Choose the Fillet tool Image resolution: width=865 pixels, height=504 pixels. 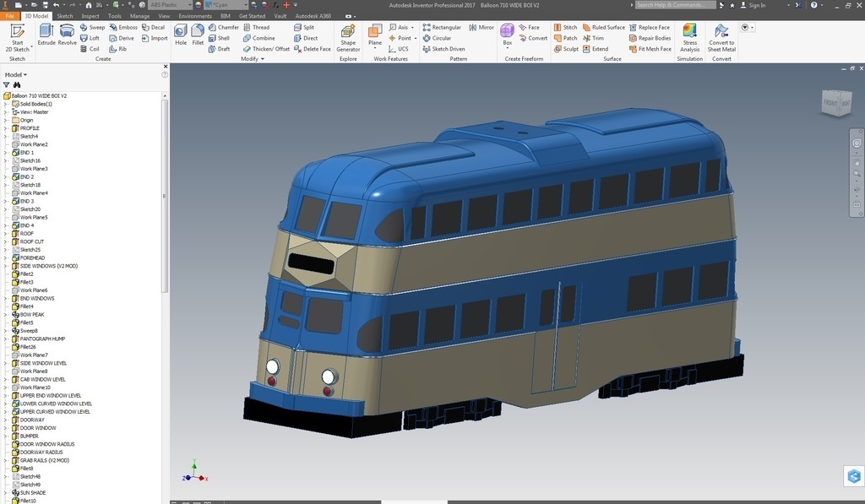click(x=198, y=34)
